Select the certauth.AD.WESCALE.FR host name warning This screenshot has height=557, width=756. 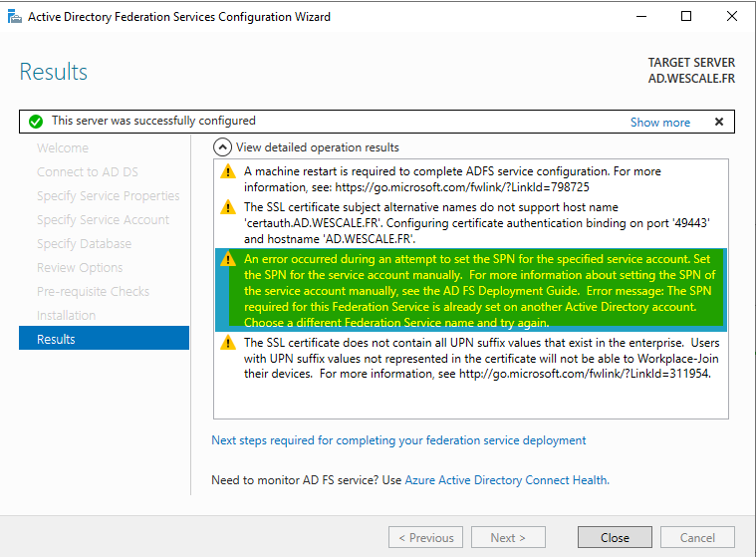pos(470,223)
